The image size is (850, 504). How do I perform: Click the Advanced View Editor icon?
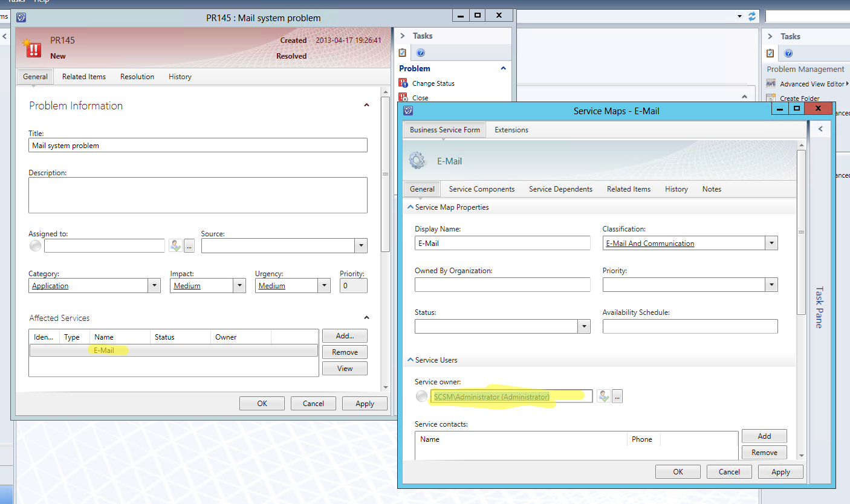pyautogui.click(x=771, y=83)
